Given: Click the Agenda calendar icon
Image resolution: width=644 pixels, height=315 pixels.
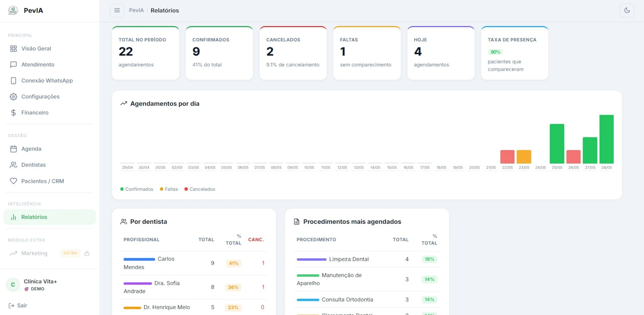Looking at the screenshot, I should coord(14,149).
